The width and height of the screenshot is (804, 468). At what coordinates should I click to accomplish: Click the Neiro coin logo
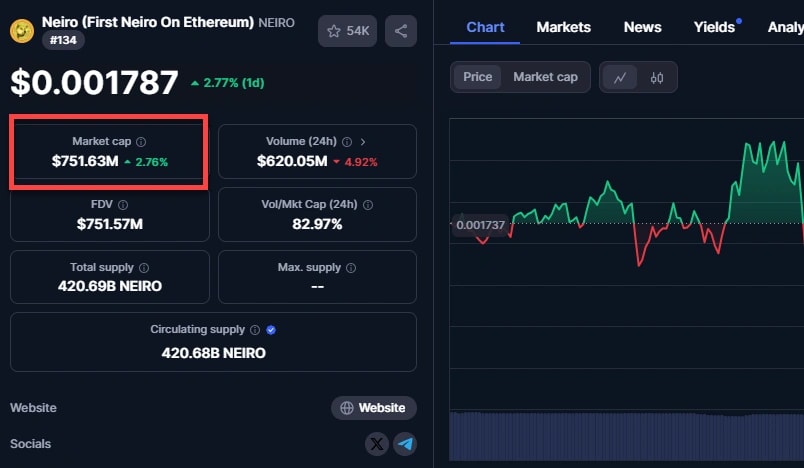22,31
